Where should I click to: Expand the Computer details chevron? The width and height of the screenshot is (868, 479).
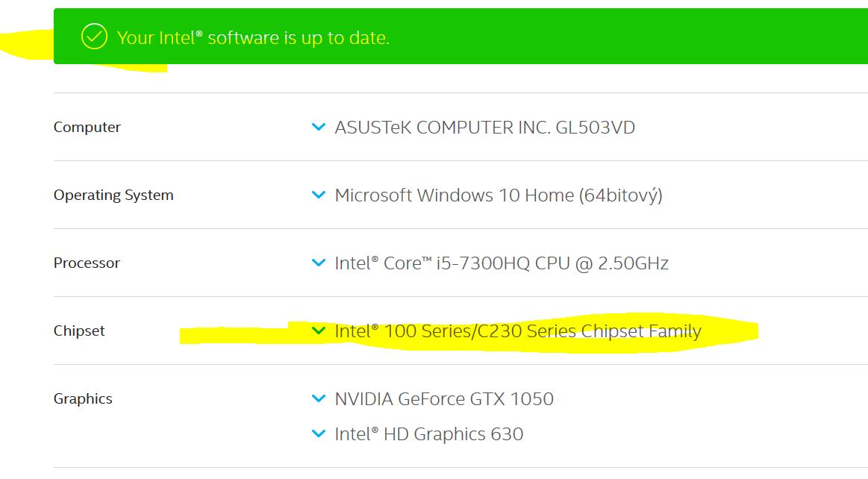319,128
